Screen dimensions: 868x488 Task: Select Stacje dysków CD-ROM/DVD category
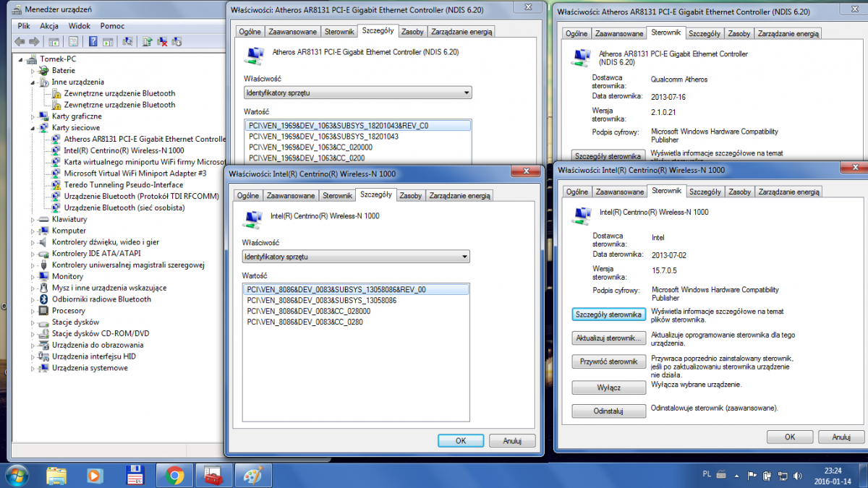point(101,333)
